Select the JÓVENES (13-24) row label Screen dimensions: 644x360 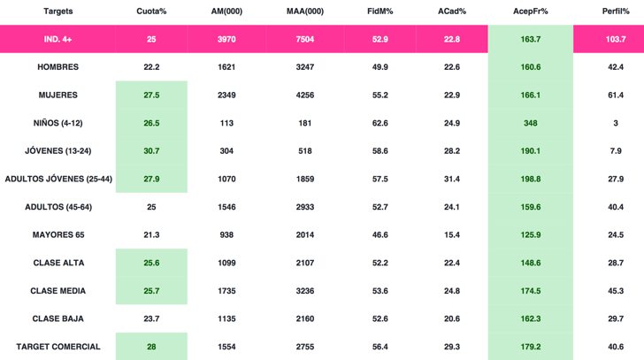57,151
